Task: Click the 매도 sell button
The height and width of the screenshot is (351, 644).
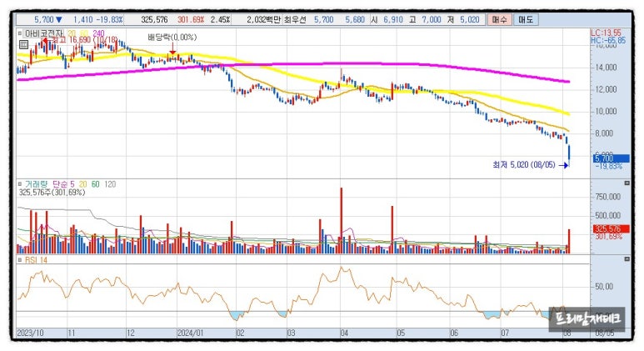Action: point(526,20)
